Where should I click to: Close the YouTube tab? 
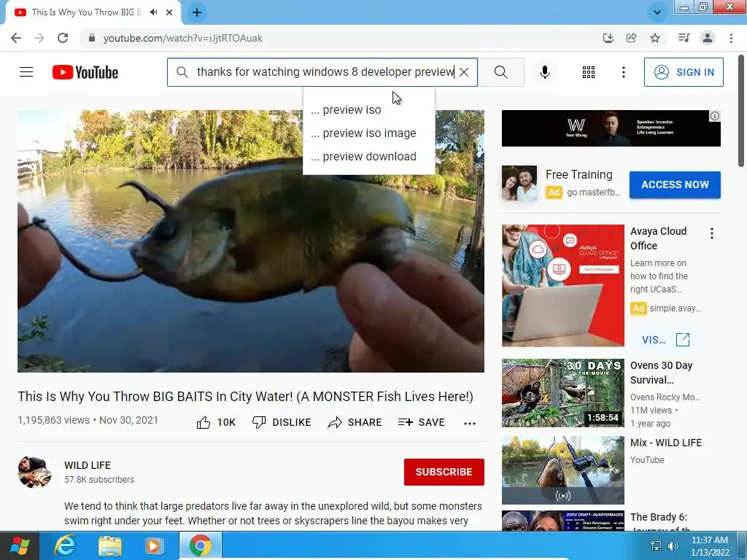(169, 12)
